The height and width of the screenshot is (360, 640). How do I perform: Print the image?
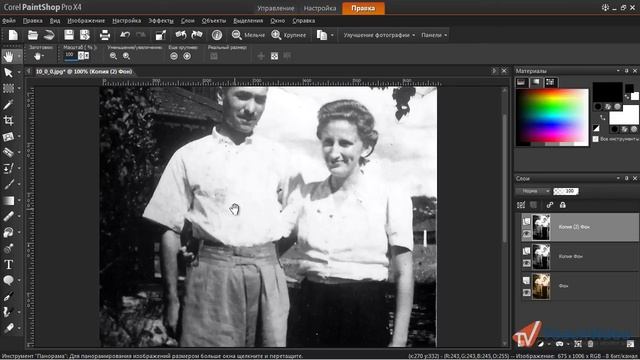click(105, 35)
